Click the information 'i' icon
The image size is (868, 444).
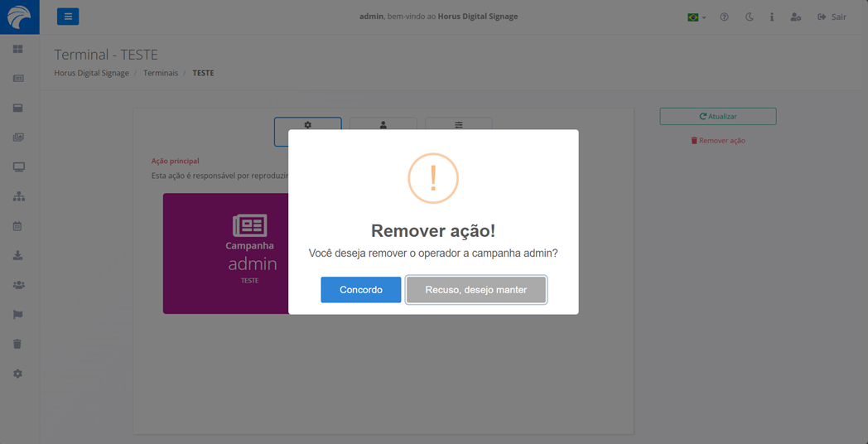pyautogui.click(x=772, y=17)
